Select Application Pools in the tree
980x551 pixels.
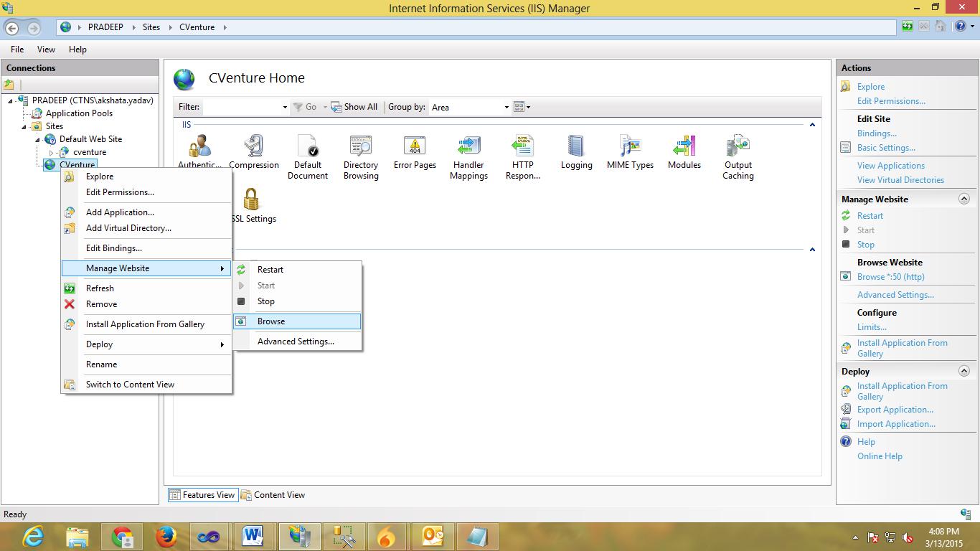79,113
